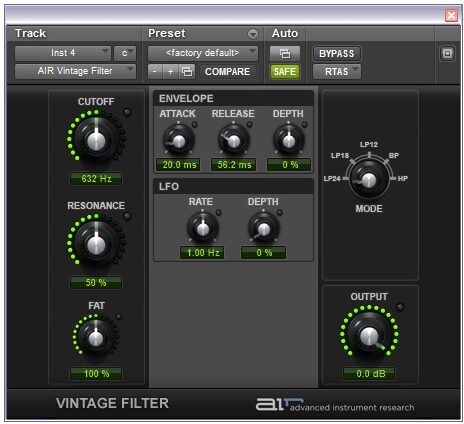Select next preset with plus button
This screenshot has width=464, height=424.
[170, 71]
